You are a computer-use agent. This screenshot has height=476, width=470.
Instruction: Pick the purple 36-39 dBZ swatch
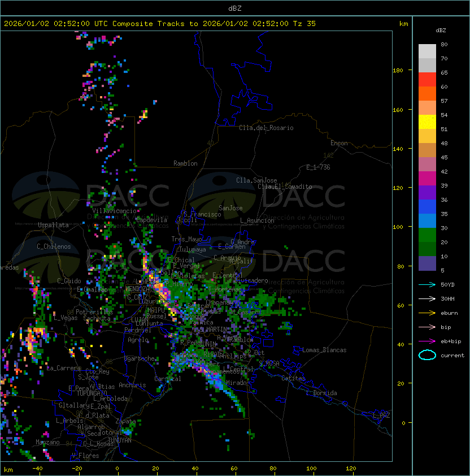(427, 193)
